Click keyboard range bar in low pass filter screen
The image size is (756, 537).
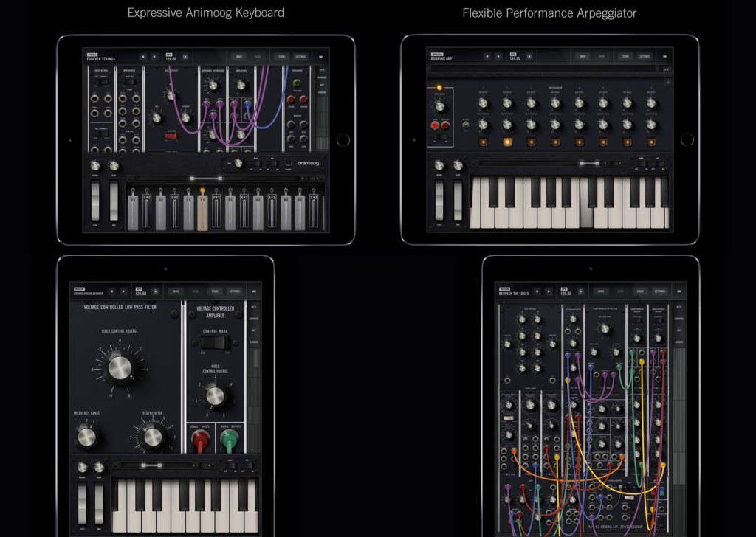tap(151, 465)
